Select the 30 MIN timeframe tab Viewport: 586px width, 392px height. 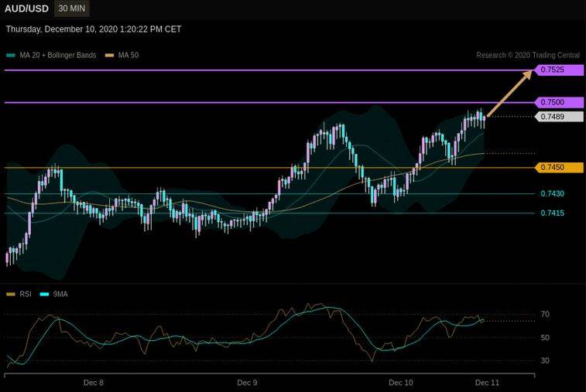pos(72,9)
